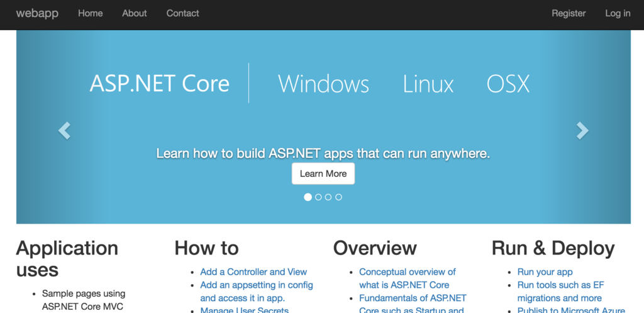Open 'Run tools such as EF migrations' link
The height and width of the screenshot is (313, 644).
pyautogui.click(x=560, y=291)
